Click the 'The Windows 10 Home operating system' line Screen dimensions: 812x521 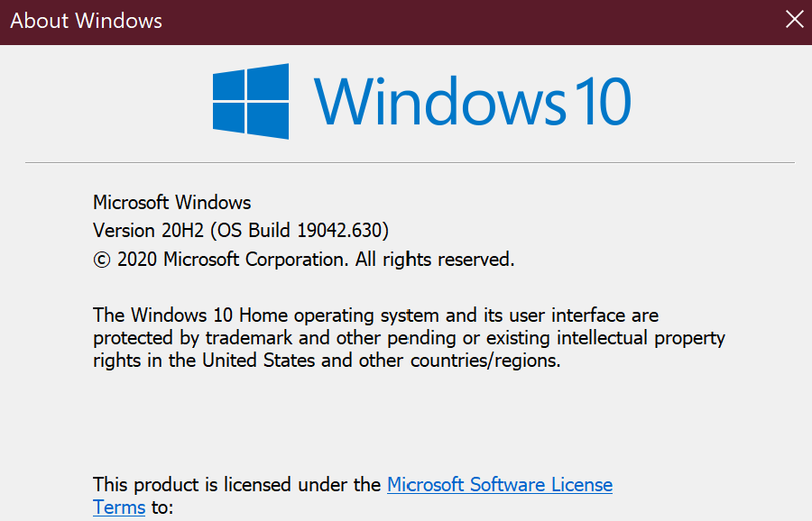[x=375, y=315]
